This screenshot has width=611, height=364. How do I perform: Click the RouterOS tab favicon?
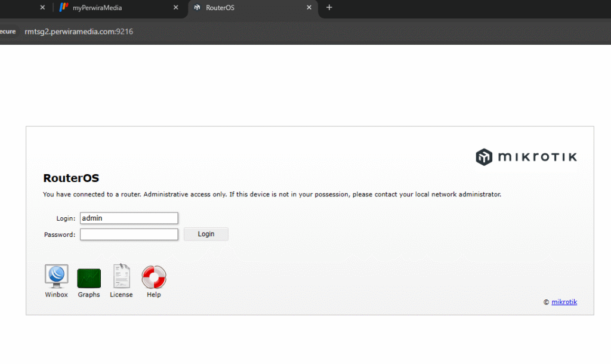coord(197,7)
